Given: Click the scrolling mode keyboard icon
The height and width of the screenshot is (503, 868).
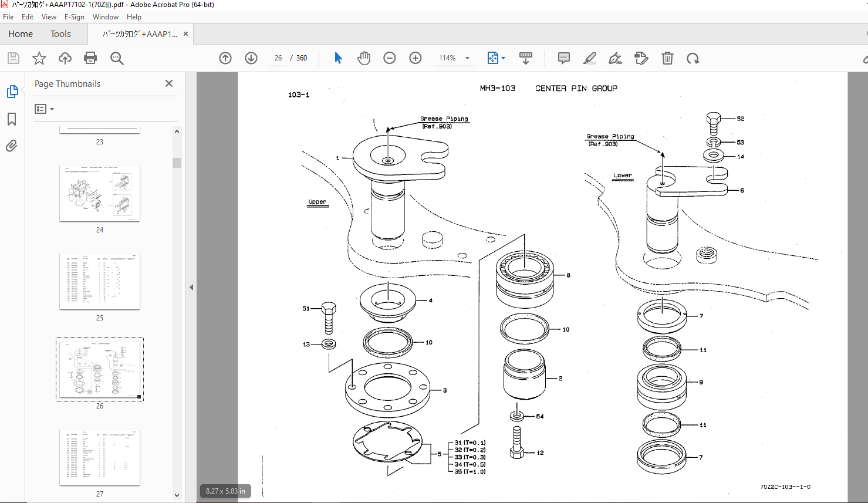Looking at the screenshot, I should click(x=526, y=58).
